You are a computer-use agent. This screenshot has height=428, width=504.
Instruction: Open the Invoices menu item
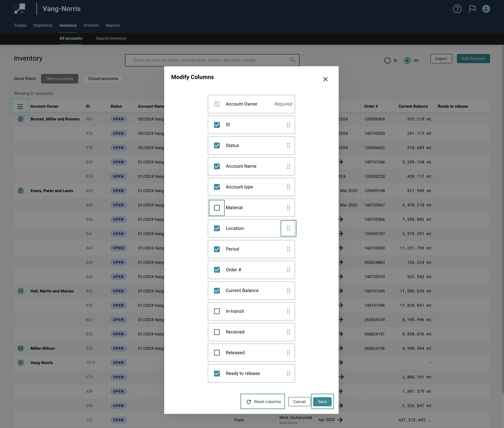tap(91, 25)
